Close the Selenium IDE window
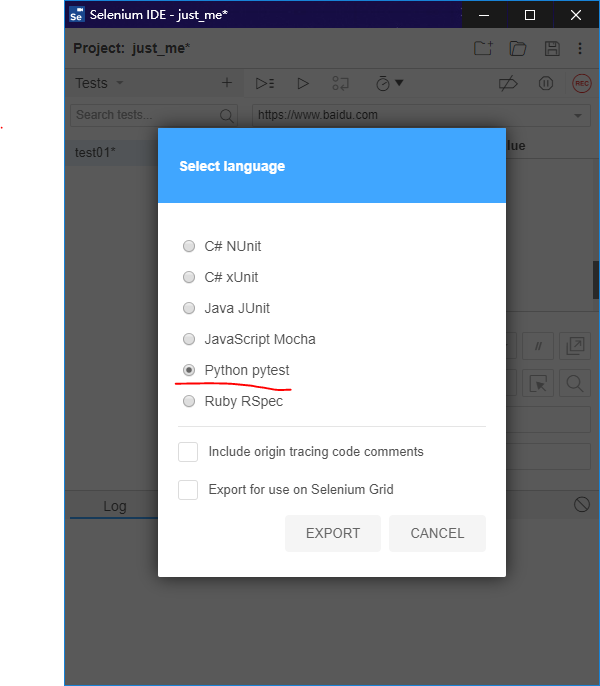The height and width of the screenshot is (686, 600). click(x=576, y=15)
